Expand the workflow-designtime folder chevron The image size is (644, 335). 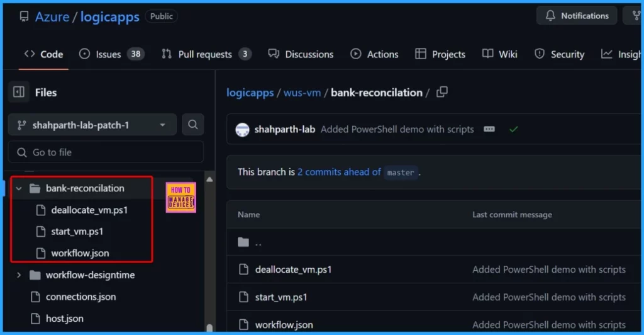[19, 275]
